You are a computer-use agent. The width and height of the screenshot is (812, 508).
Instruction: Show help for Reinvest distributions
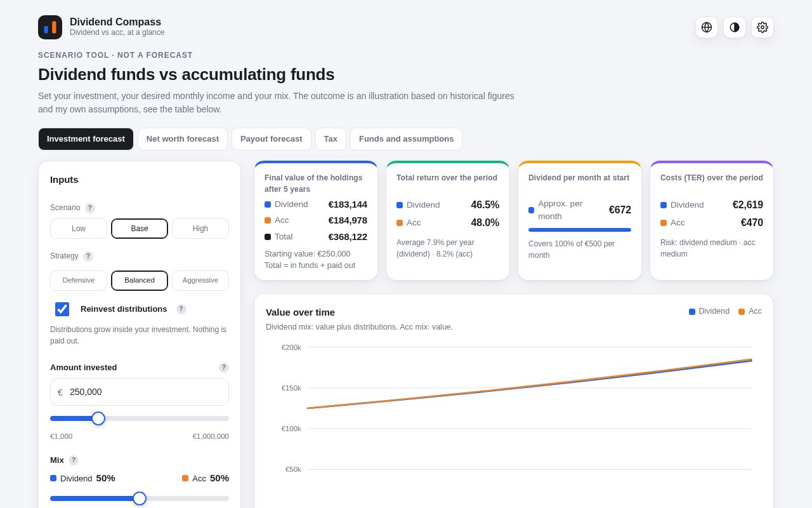(181, 309)
